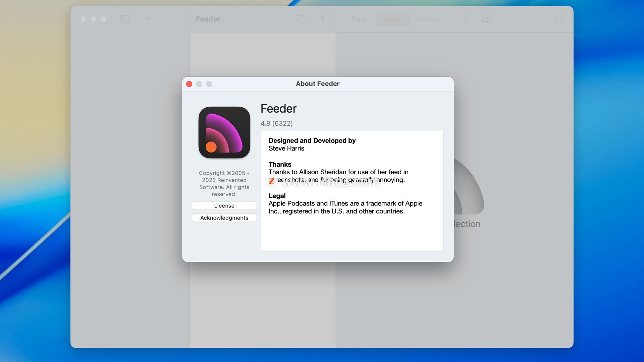Switch to the Feed tab
This screenshot has width=644, height=362.
359,19
